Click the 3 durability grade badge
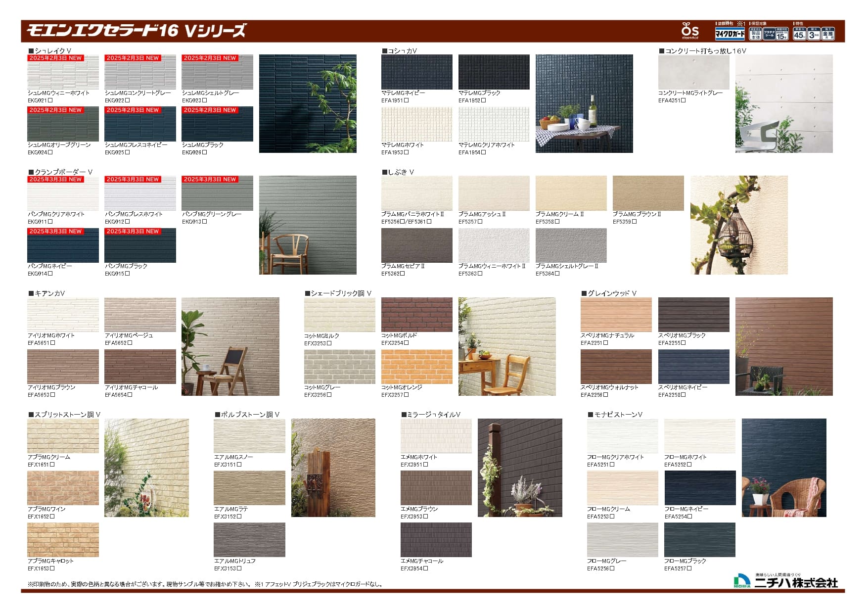This screenshot has width=868, height=614. [814, 33]
